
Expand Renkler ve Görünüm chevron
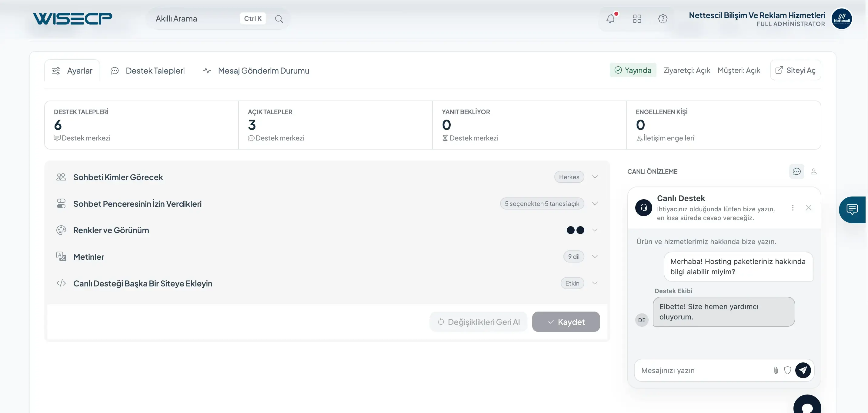pos(595,230)
